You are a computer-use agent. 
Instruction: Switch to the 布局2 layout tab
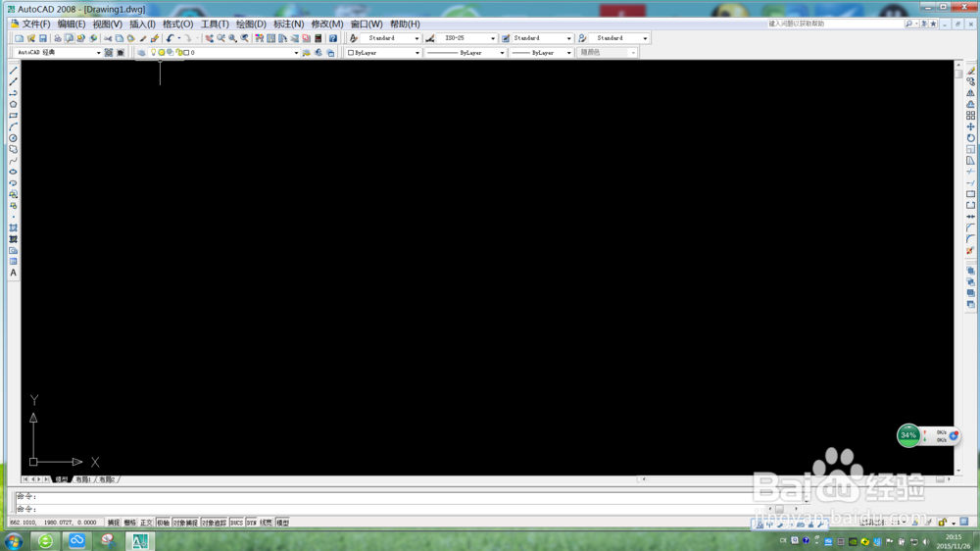pyautogui.click(x=107, y=479)
